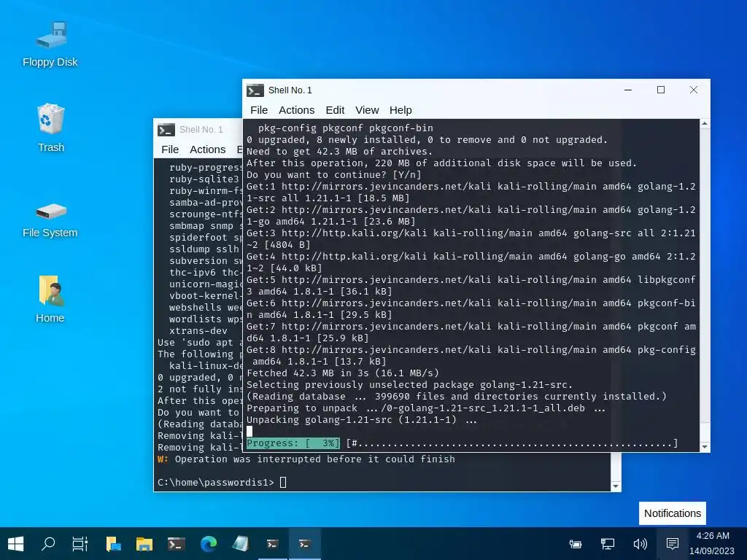The height and width of the screenshot is (560, 747).
Task: Click the apt Progress 3% indicator
Action: tap(293, 443)
